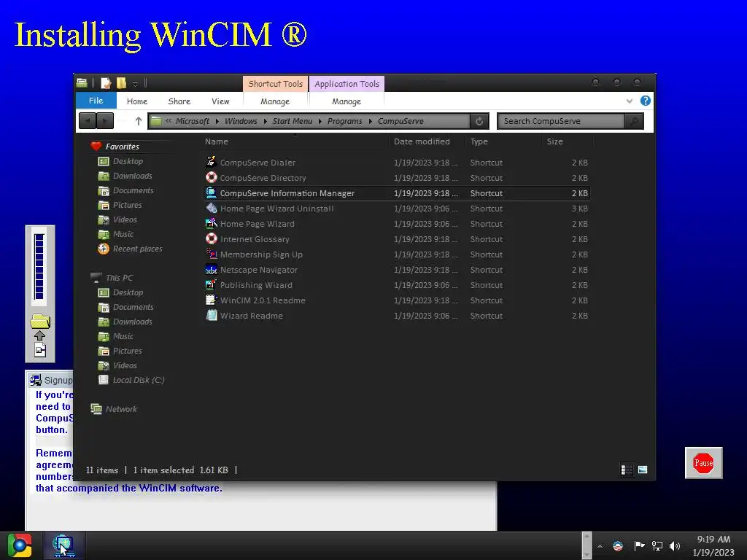Open Manage tab under Application Tools
Viewport: 747px width, 560px height.
click(347, 101)
